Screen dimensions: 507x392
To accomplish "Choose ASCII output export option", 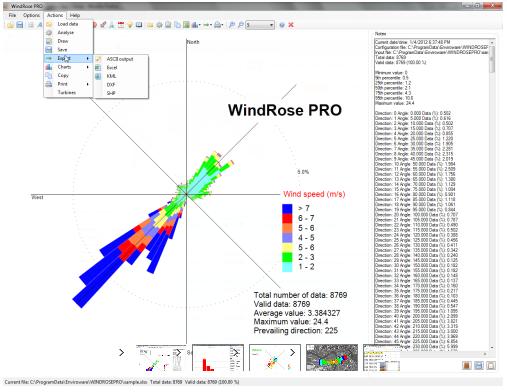I will [x=121, y=59].
